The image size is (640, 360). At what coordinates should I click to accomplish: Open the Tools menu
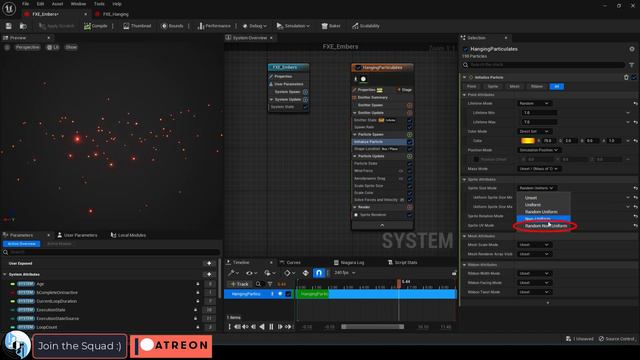coord(99,4)
